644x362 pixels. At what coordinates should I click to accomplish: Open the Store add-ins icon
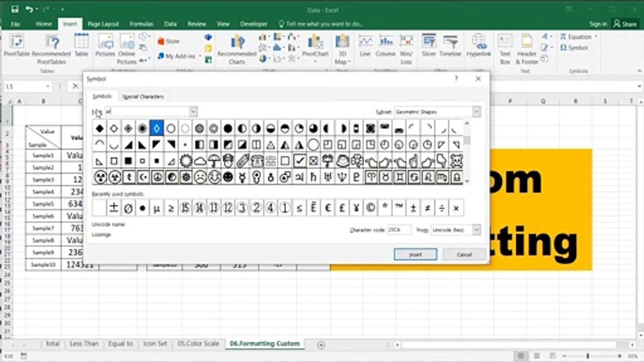[x=169, y=42]
